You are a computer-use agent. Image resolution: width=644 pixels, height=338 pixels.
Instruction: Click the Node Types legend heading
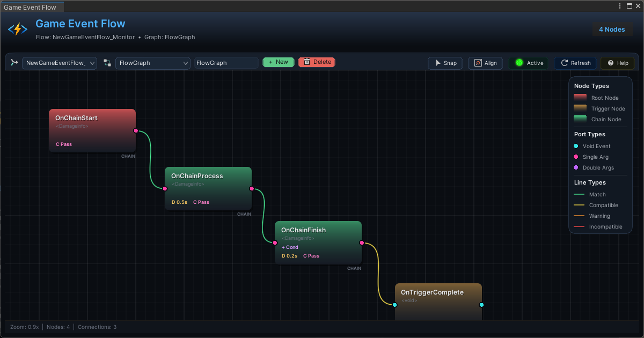pos(591,86)
